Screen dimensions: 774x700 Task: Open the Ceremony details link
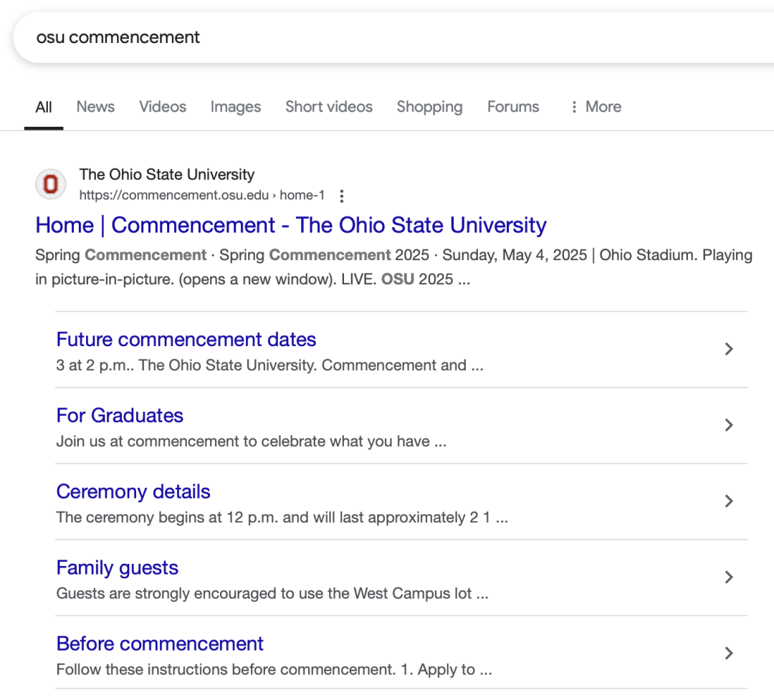(133, 492)
